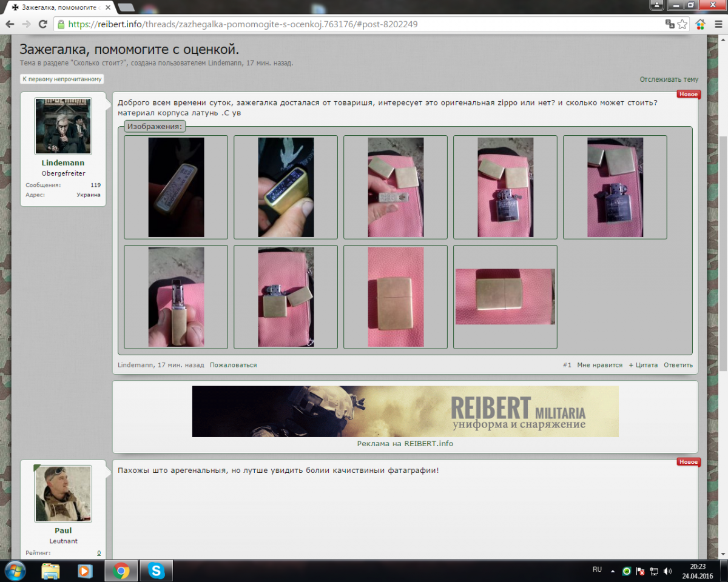This screenshot has height=582, width=728.
Task: Expand hidden system tray icons arrow
Action: click(x=613, y=570)
